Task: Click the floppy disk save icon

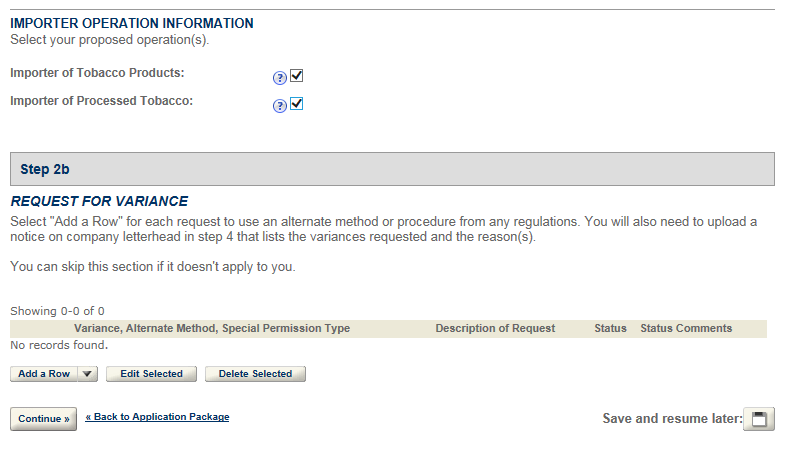Action: click(759, 419)
